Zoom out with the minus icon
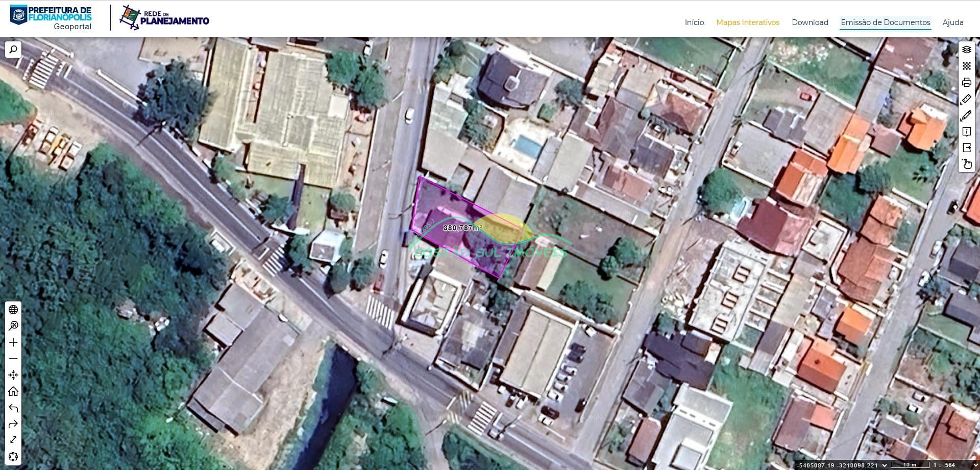This screenshot has width=980, height=470. click(x=13, y=359)
